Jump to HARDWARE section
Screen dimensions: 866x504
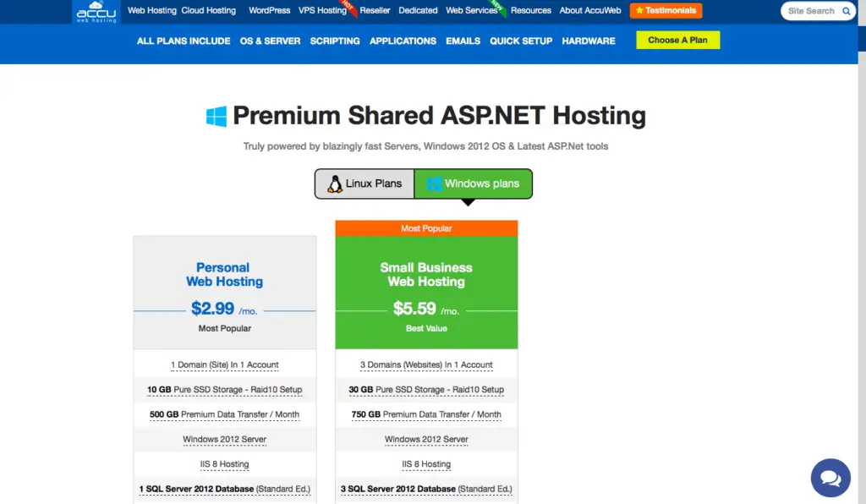pos(589,41)
